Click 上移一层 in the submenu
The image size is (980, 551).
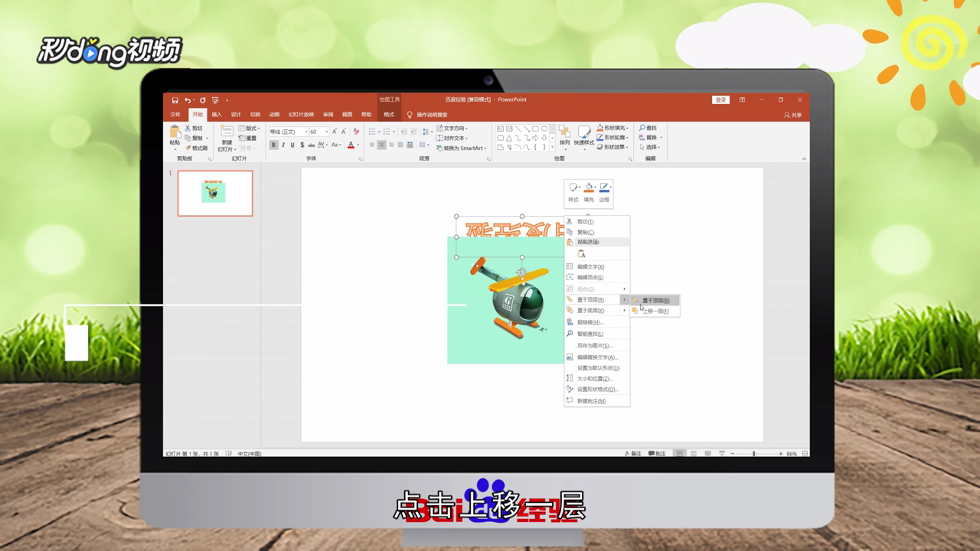pos(655,311)
